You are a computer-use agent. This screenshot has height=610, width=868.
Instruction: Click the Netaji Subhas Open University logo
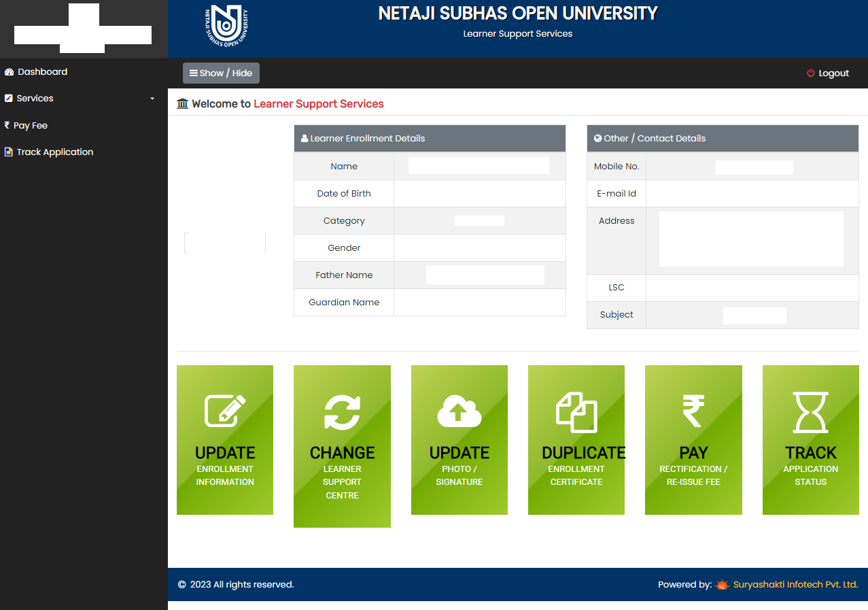coord(226,27)
